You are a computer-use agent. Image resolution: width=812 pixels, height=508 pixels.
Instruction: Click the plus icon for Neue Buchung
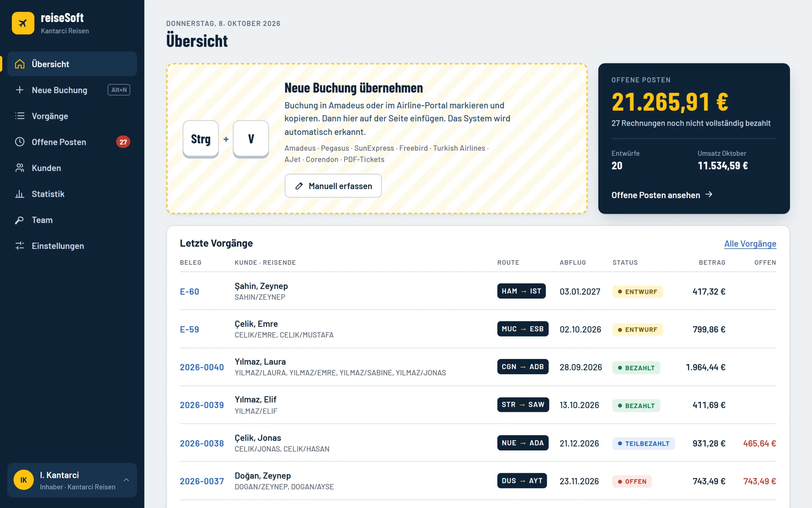click(20, 90)
